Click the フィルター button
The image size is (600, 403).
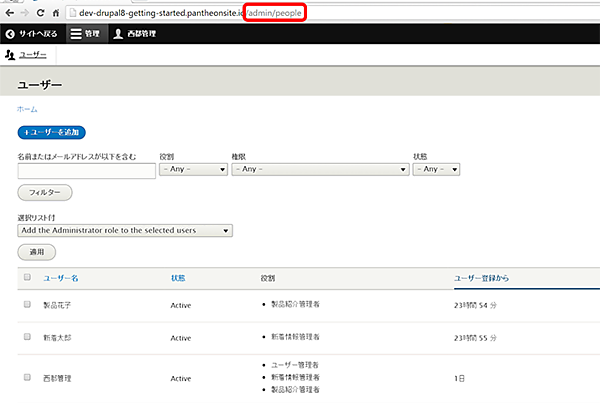[x=45, y=191]
